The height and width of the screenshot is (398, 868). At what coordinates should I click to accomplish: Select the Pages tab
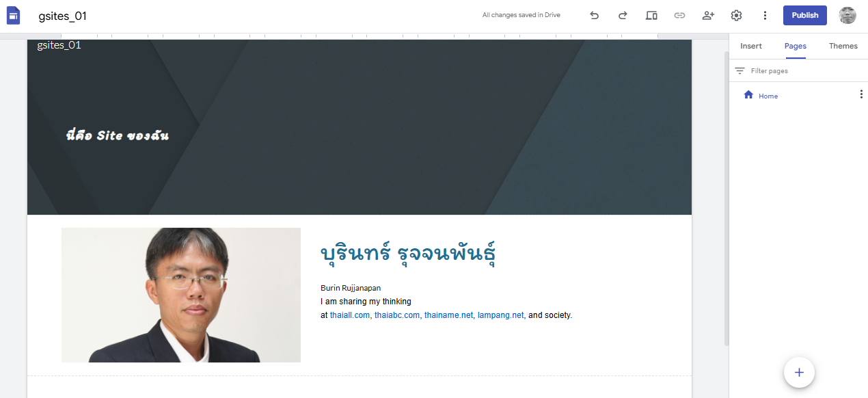pos(795,46)
